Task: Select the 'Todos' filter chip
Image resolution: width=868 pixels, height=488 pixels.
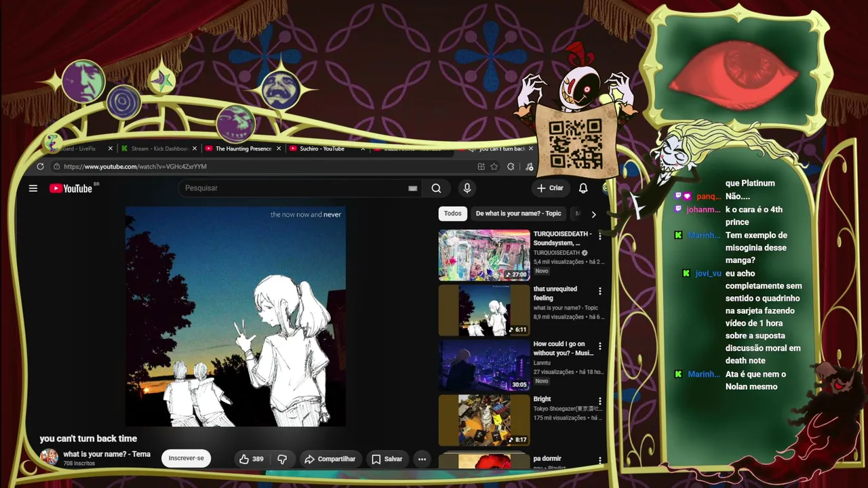Action: [x=452, y=213]
